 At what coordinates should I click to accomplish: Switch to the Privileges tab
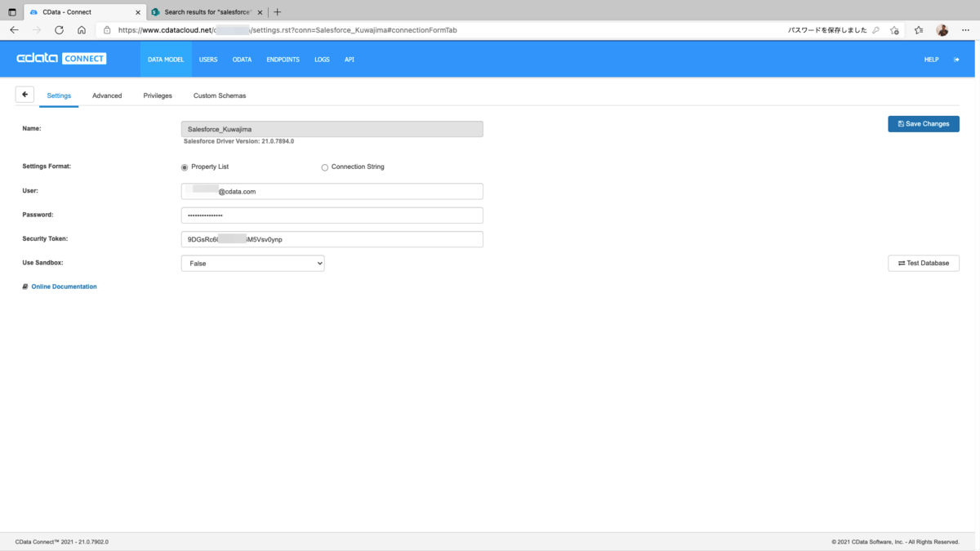coord(158,96)
